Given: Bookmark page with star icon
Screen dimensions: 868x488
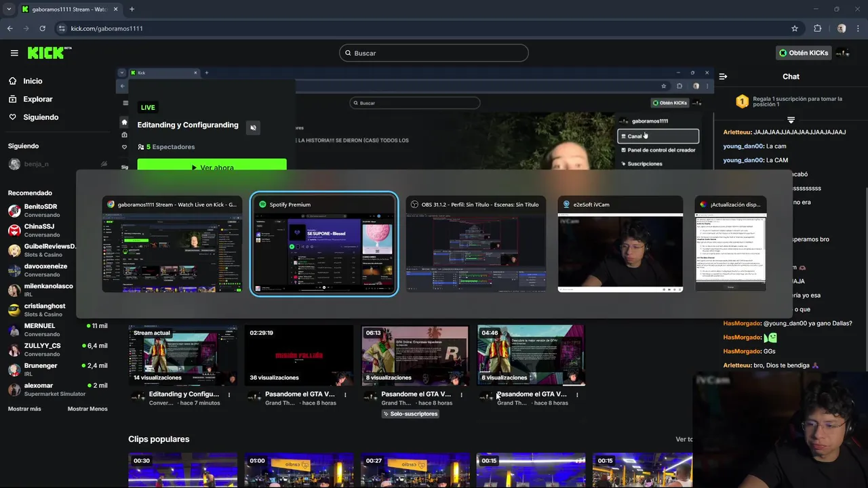Looking at the screenshot, I should (795, 28).
